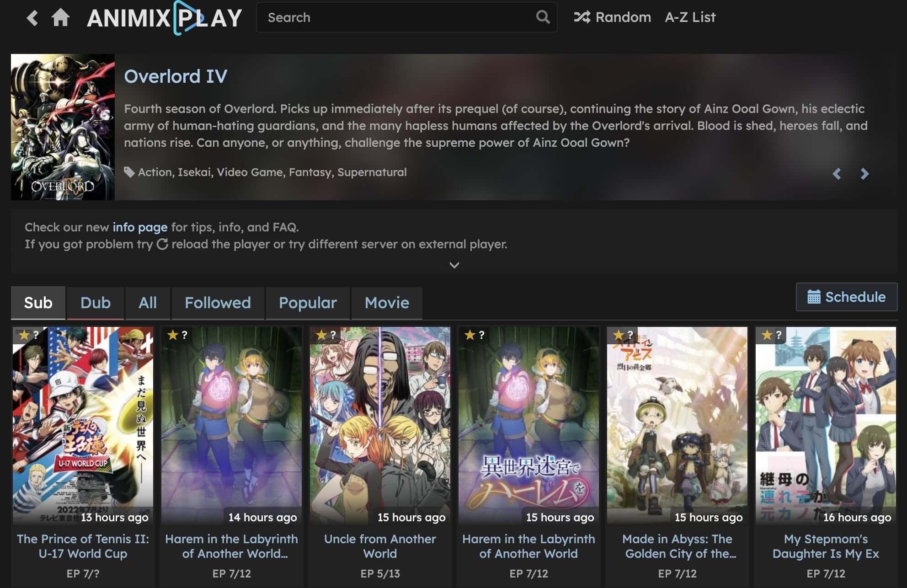Go to home via house icon

point(60,18)
